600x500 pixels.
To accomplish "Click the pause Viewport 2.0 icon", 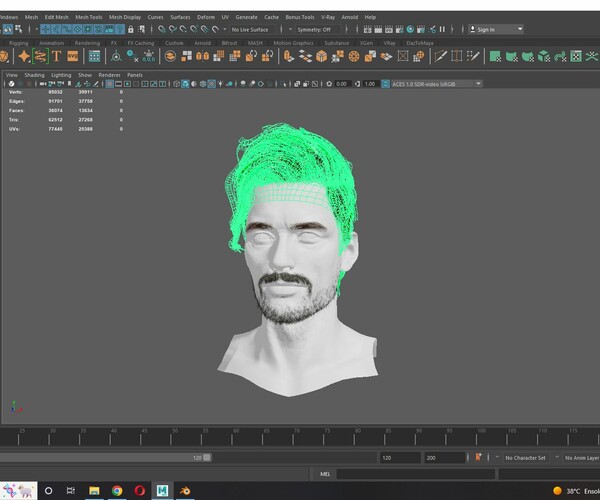I will tap(442, 29).
